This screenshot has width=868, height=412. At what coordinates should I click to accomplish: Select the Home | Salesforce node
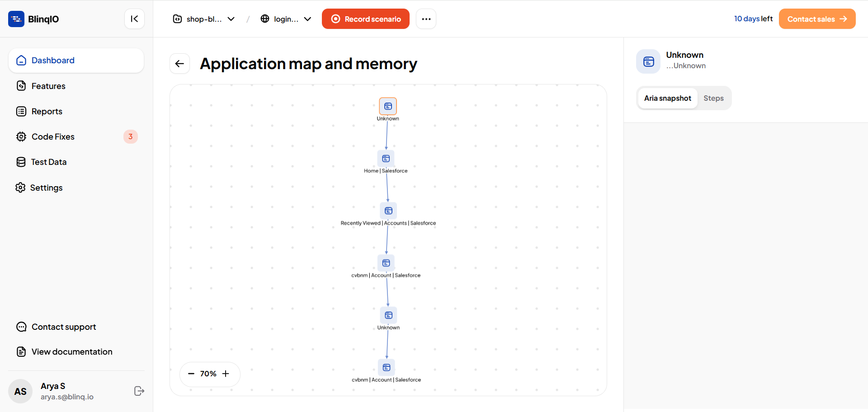pos(386,159)
